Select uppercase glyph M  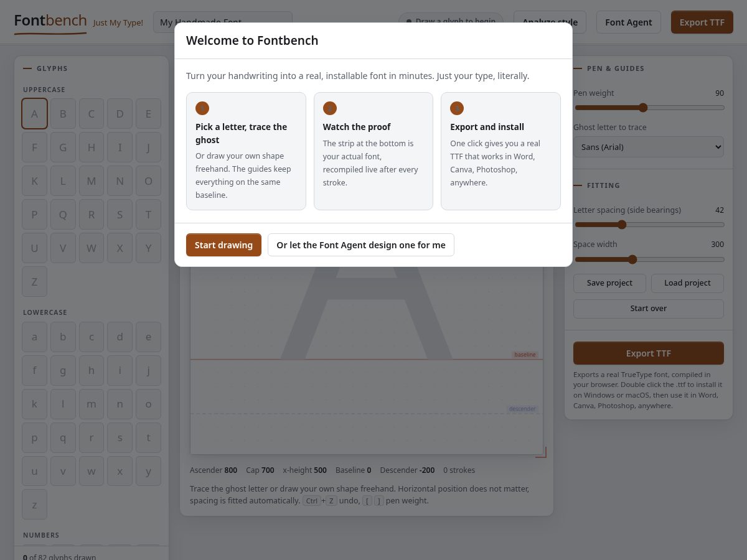coord(92,181)
